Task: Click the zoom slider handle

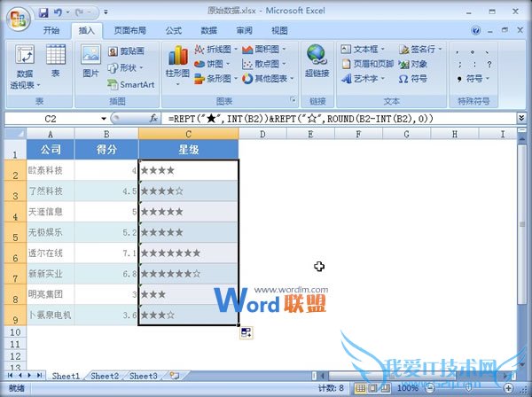Action: [468, 388]
